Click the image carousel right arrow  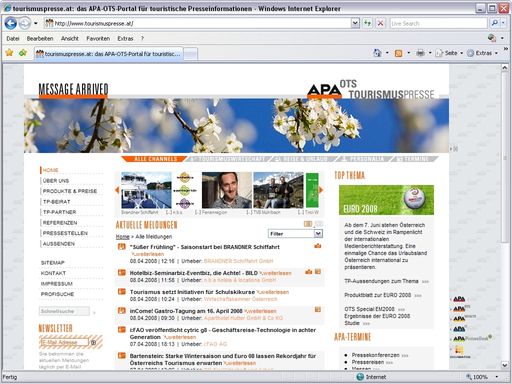[x=321, y=190]
